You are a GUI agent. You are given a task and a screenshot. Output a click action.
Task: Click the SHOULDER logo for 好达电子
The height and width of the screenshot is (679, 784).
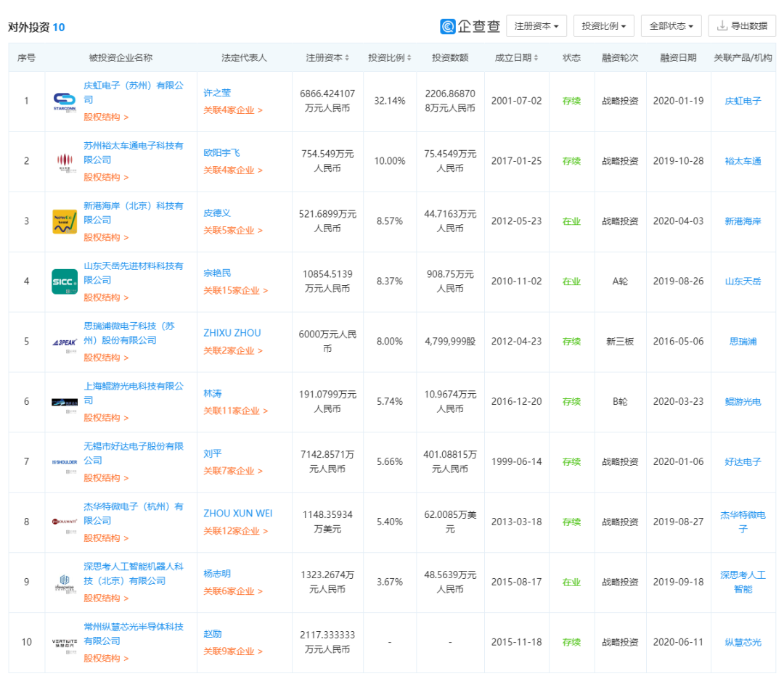point(65,462)
